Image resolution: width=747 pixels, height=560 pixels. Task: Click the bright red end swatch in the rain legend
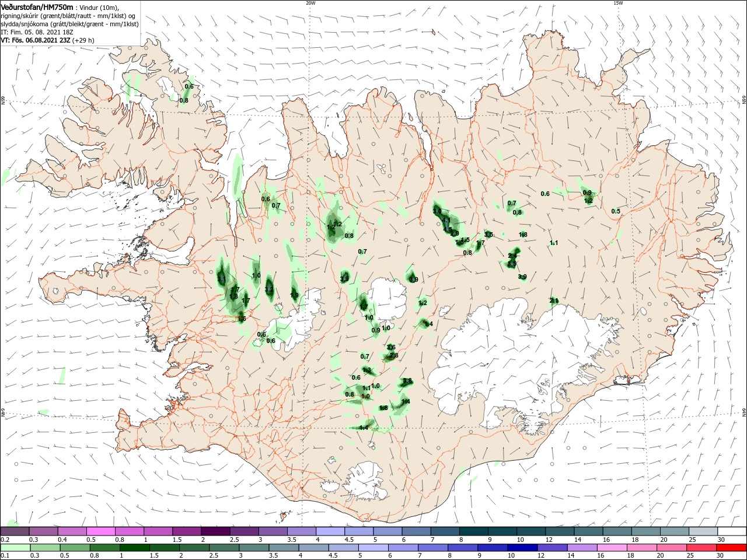point(732,548)
